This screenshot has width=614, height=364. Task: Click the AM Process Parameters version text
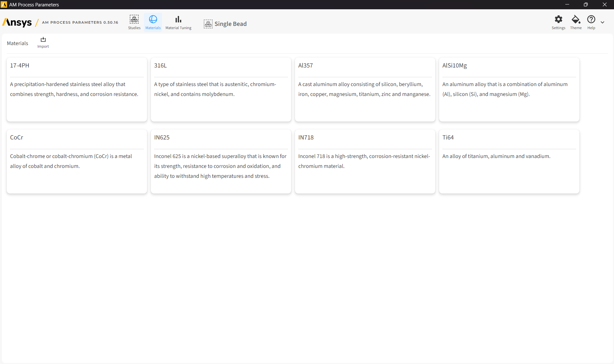coord(80,22)
